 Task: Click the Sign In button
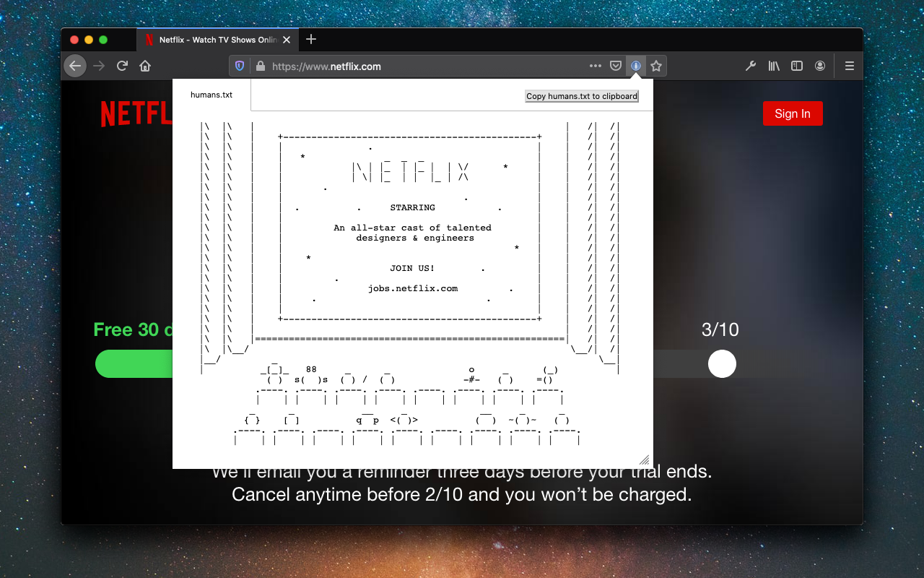(793, 113)
